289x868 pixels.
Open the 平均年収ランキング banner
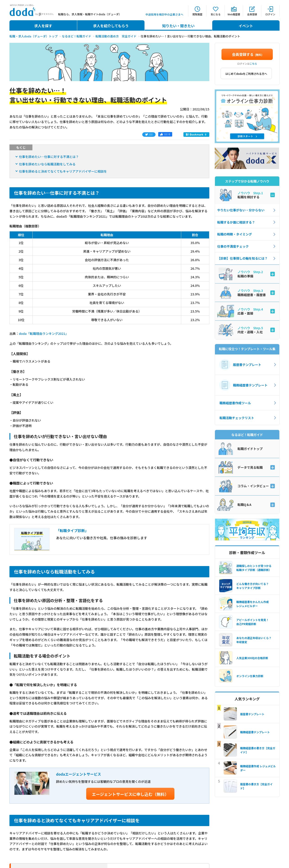pos(247,530)
